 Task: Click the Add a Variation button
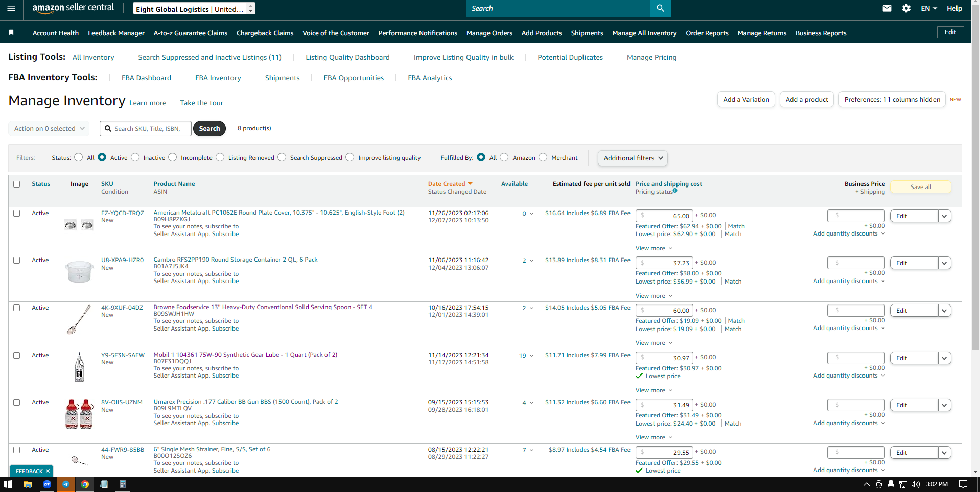pos(746,100)
